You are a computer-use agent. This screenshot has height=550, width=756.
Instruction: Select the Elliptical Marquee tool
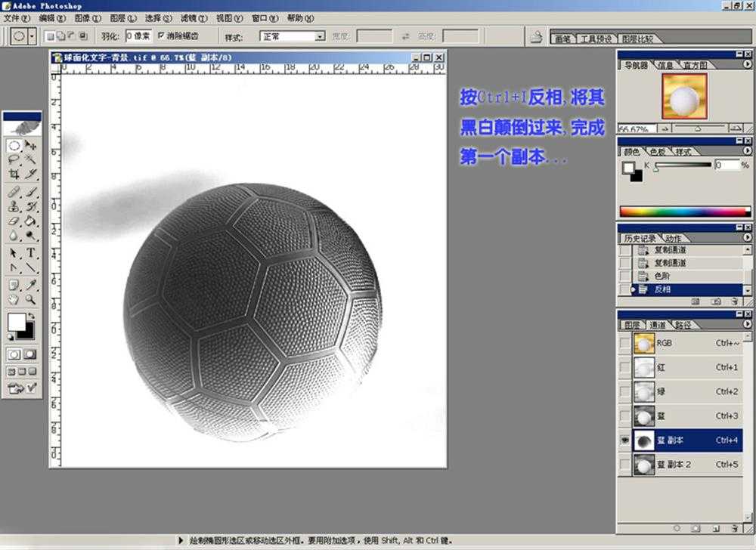click(x=14, y=145)
